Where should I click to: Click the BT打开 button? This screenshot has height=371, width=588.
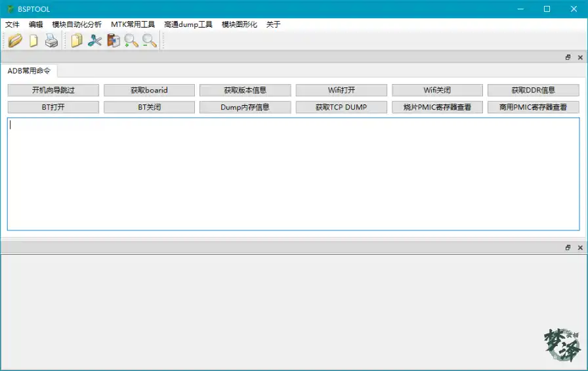point(53,107)
